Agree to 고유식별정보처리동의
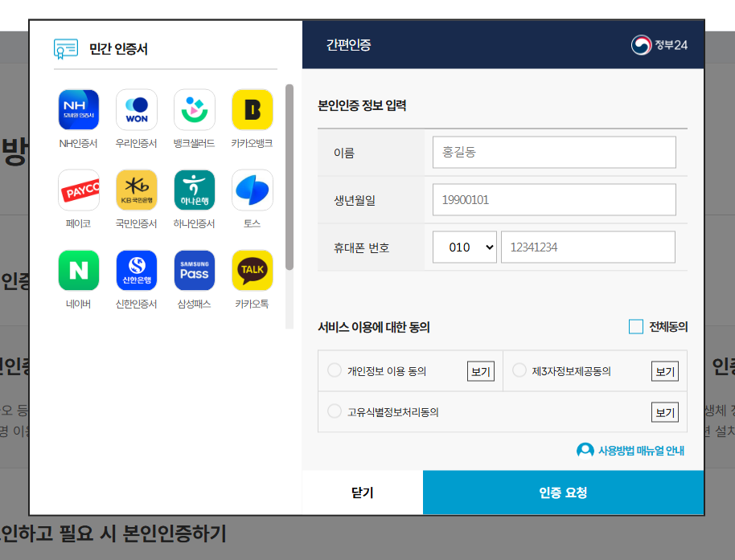735x560 pixels. 335,411
